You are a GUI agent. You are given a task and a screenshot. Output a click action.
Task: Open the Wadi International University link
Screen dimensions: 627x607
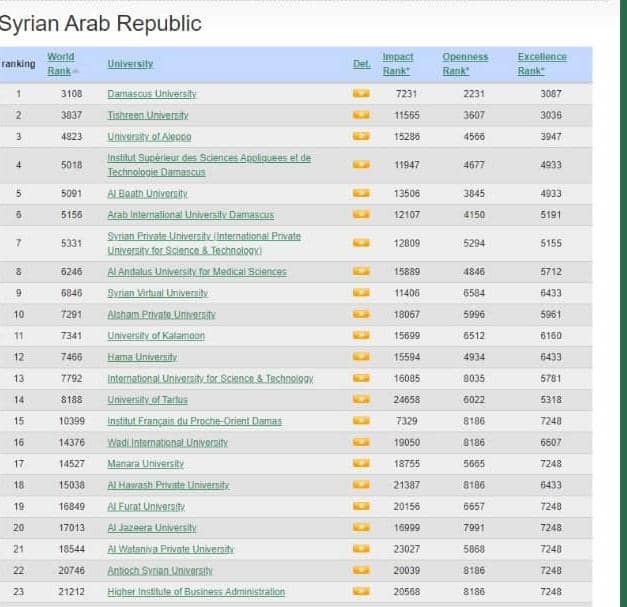(x=167, y=443)
